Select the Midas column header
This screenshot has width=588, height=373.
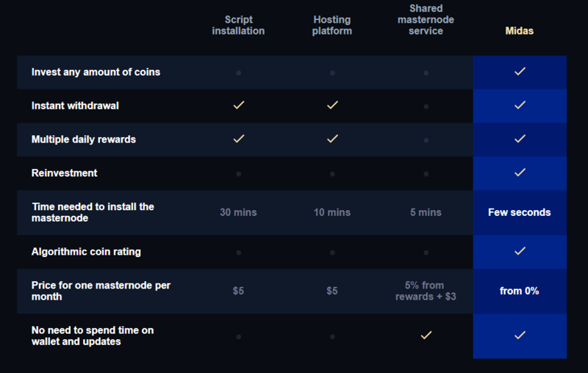520,31
